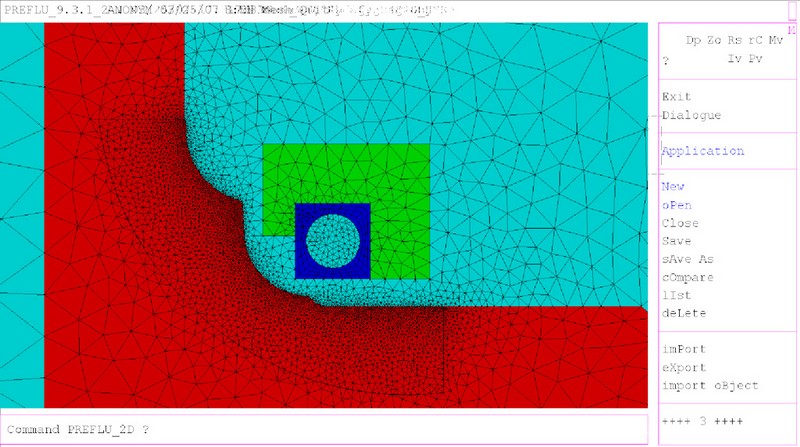Choose Close from Application menu

pos(680,223)
